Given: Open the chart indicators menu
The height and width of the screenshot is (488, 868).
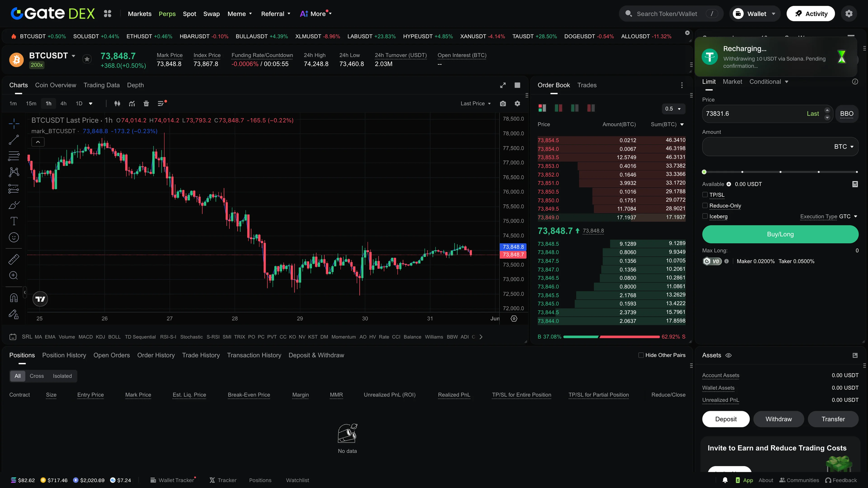Looking at the screenshot, I should [132, 104].
